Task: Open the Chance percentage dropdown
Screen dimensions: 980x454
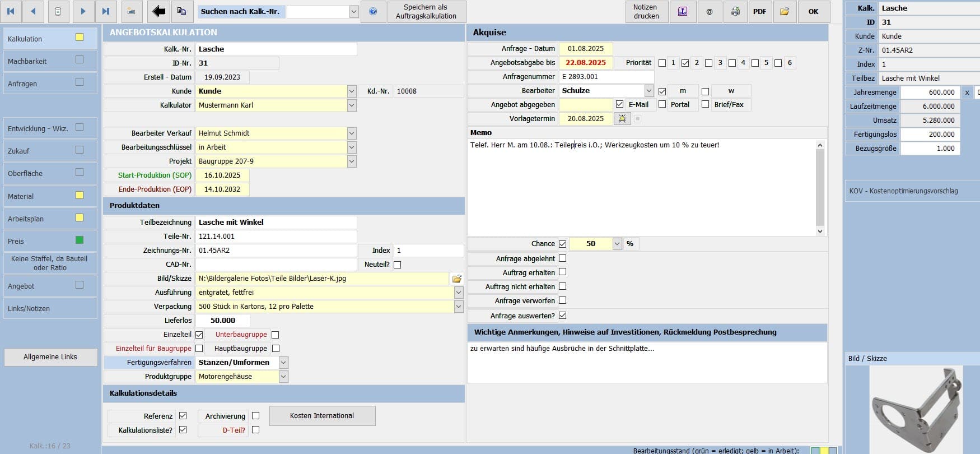Action: point(617,244)
